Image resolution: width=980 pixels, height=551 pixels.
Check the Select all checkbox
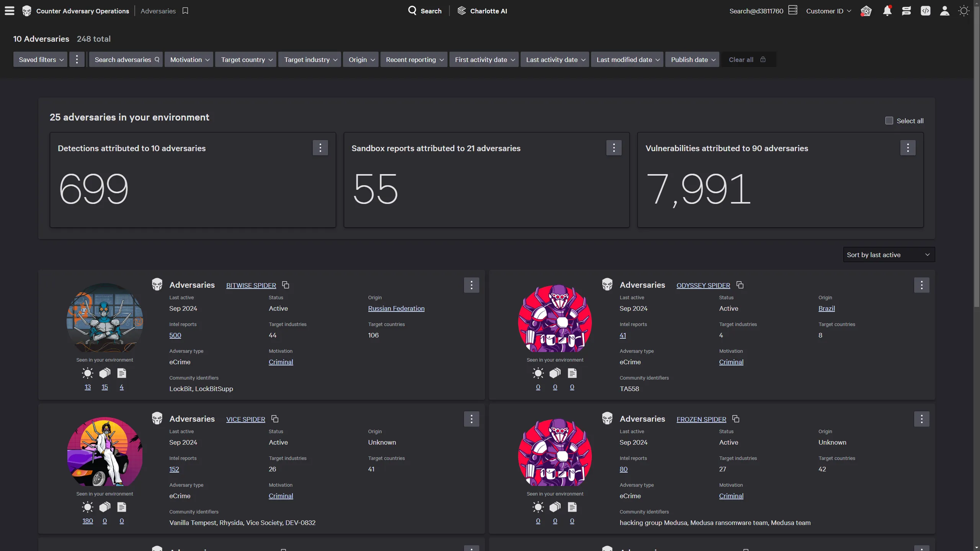coord(889,121)
